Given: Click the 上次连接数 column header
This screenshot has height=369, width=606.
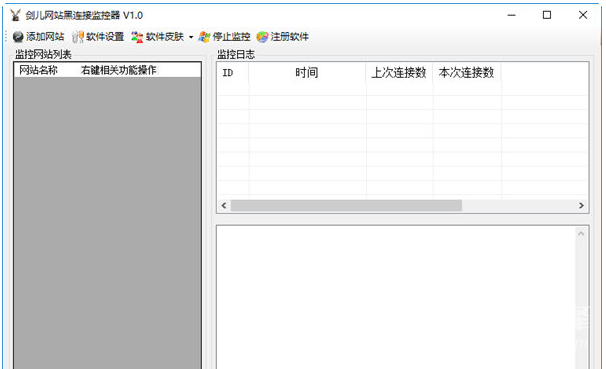Looking at the screenshot, I should pyautogui.click(x=399, y=72).
